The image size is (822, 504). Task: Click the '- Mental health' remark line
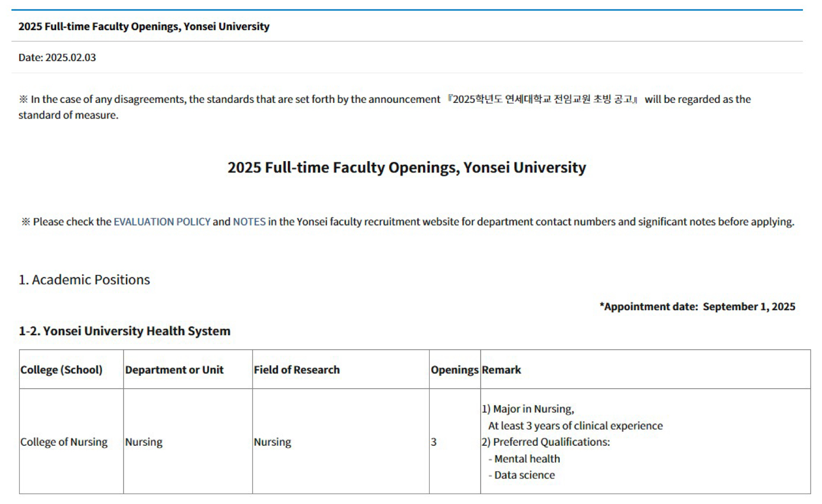(x=524, y=459)
